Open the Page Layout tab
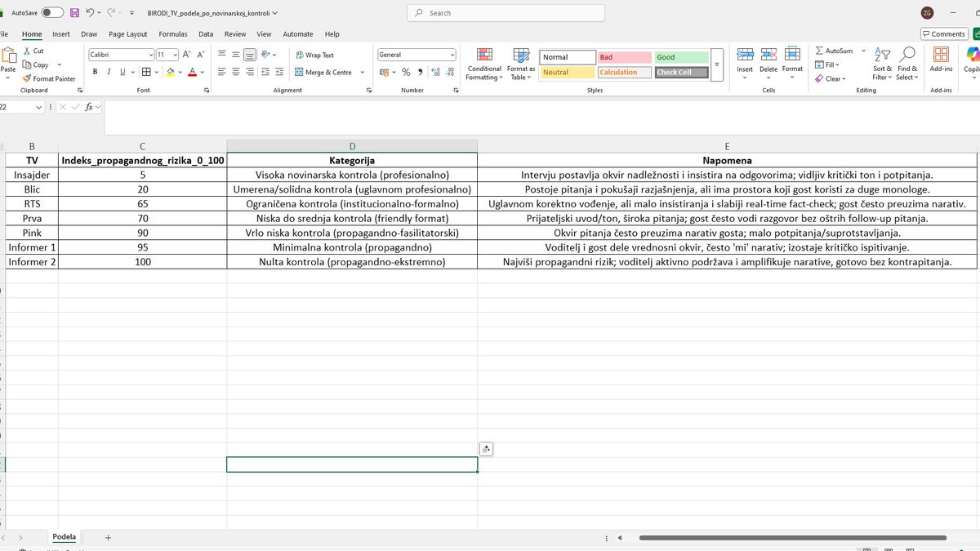This screenshot has width=980, height=551. click(128, 34)
